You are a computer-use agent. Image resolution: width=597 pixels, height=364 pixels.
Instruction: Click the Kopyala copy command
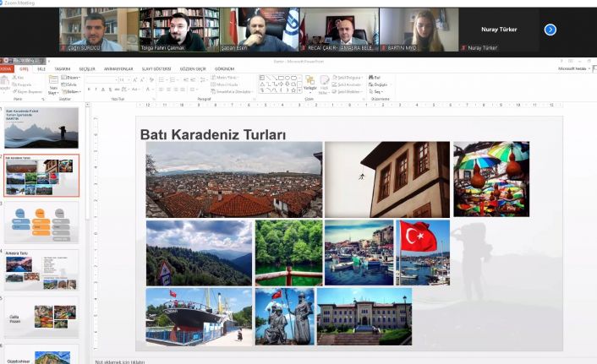[x=22, y=84]
